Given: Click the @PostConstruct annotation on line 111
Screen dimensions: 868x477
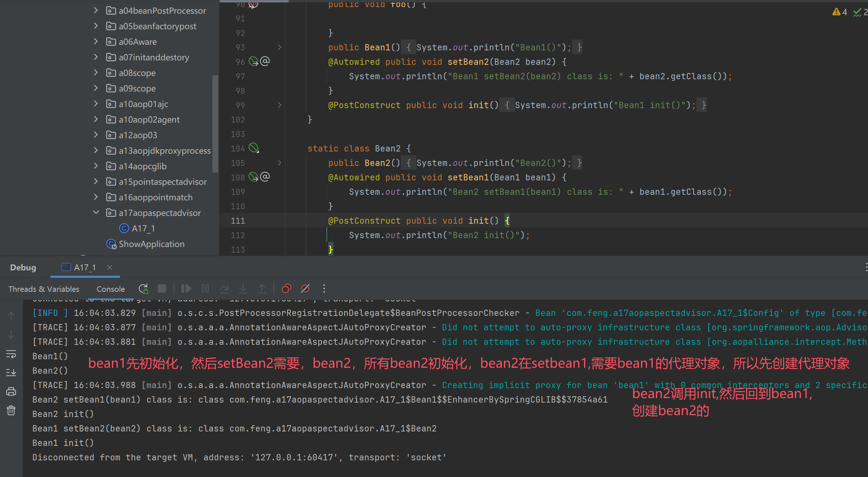Looking at the screenshot, I should coord(364,221).
